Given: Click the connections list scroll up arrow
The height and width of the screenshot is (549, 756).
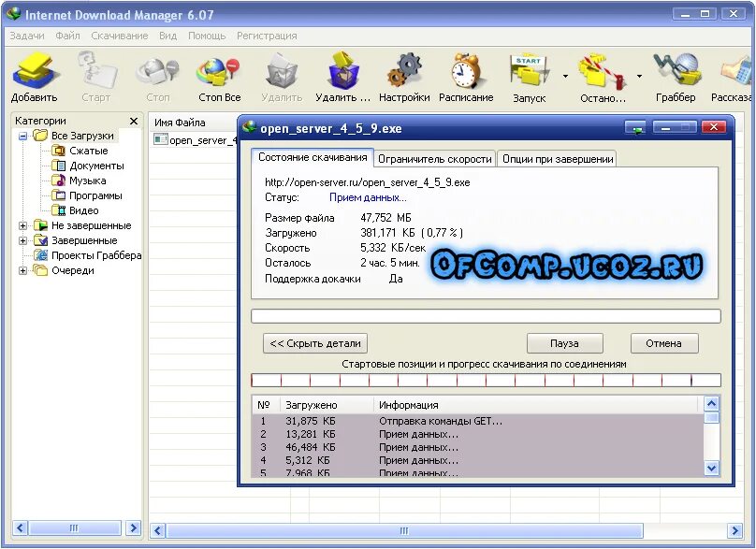Looking at the screenshot, I should 712,403.
